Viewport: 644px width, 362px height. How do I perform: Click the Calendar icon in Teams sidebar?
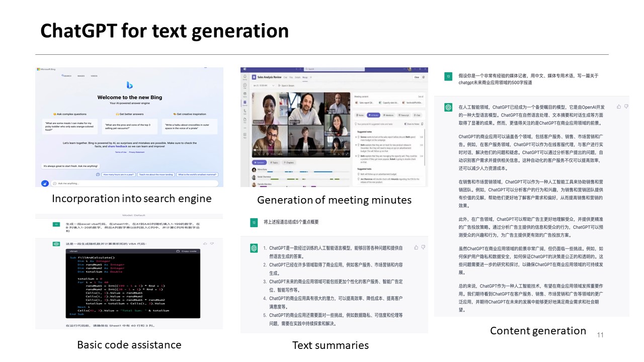(x=245, y=103)
